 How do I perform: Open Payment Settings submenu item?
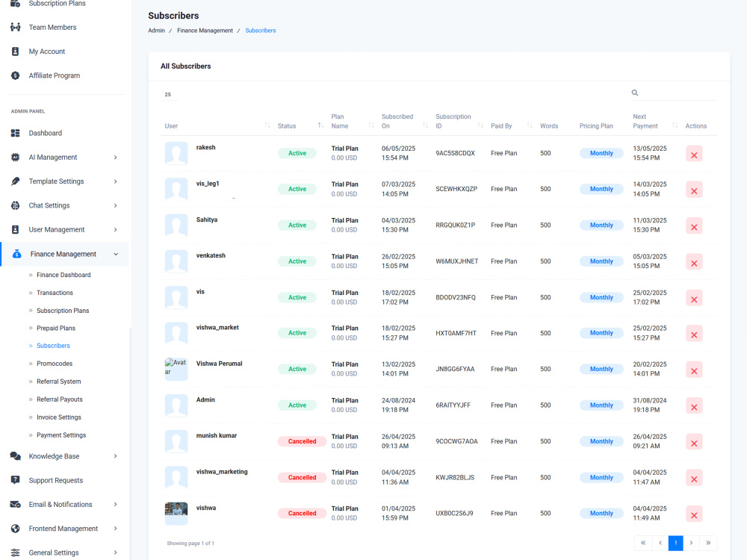[x=61, y=435]
